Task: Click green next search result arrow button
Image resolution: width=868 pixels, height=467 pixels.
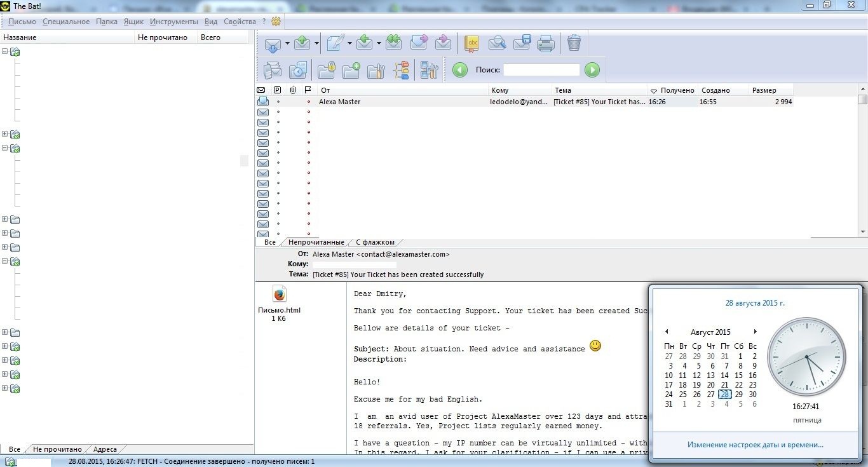Action: 592,70
